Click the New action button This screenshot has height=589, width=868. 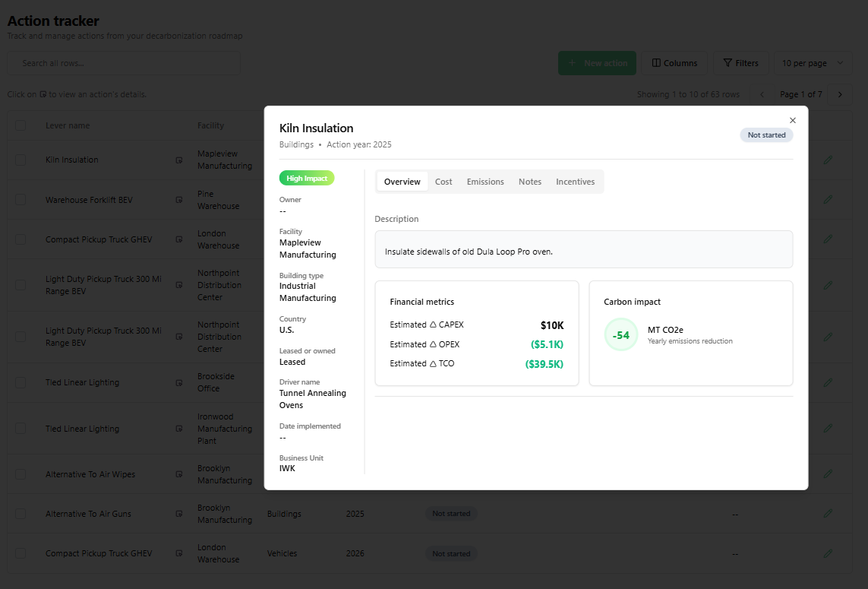tap(597, 63)
